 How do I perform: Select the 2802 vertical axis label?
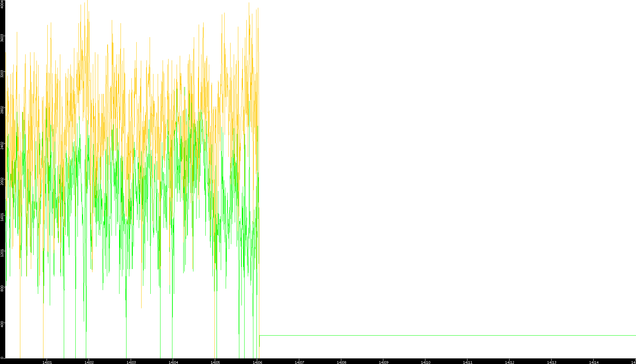(2, 109)
